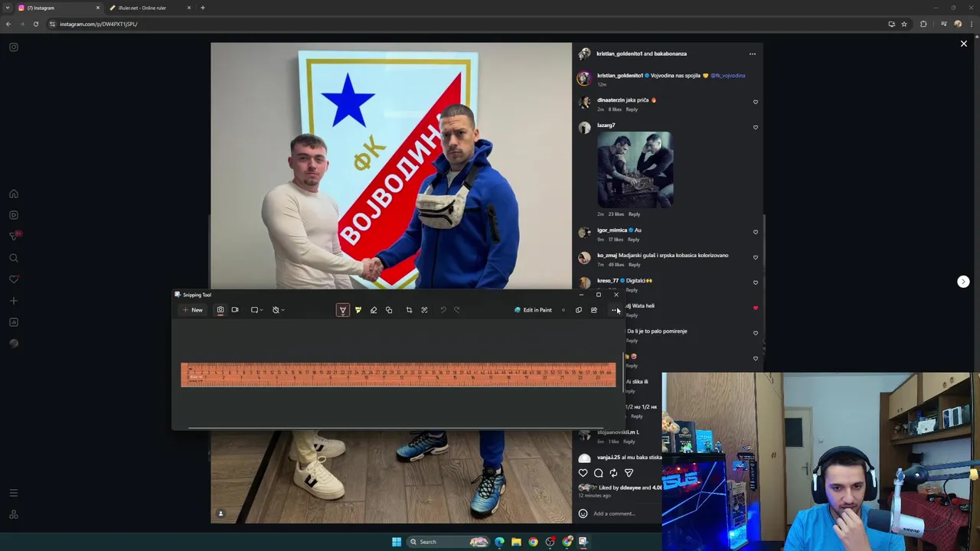Like lazarg7's comment

pos(756,127)
